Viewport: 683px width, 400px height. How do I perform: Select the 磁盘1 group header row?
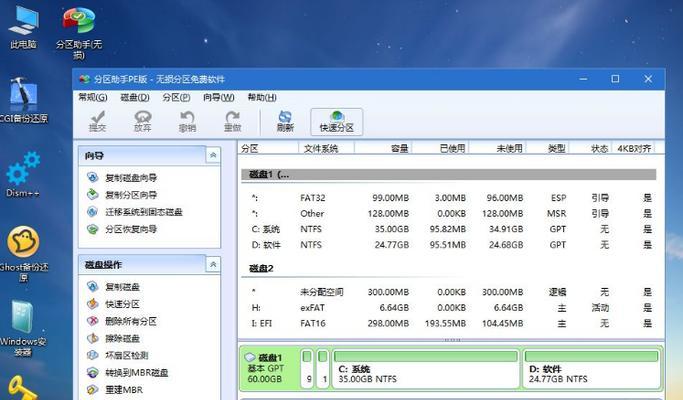point(449,174)
